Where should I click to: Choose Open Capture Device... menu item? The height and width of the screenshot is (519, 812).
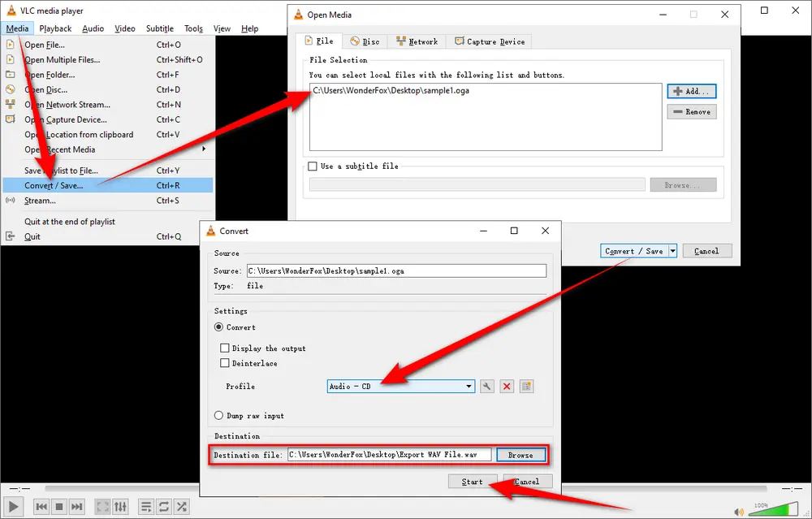coord(108,120)
